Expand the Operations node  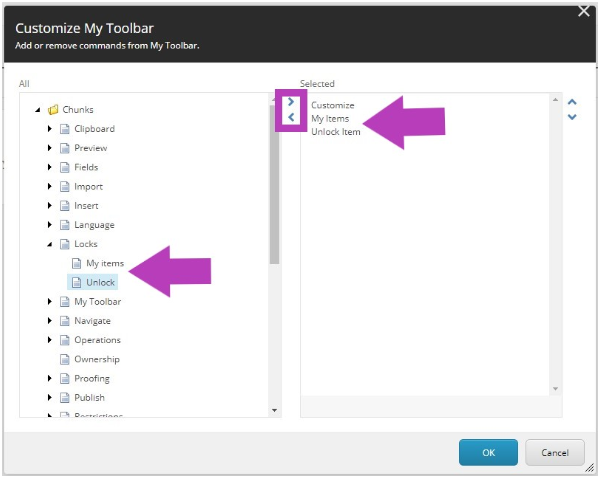[49, 340]
